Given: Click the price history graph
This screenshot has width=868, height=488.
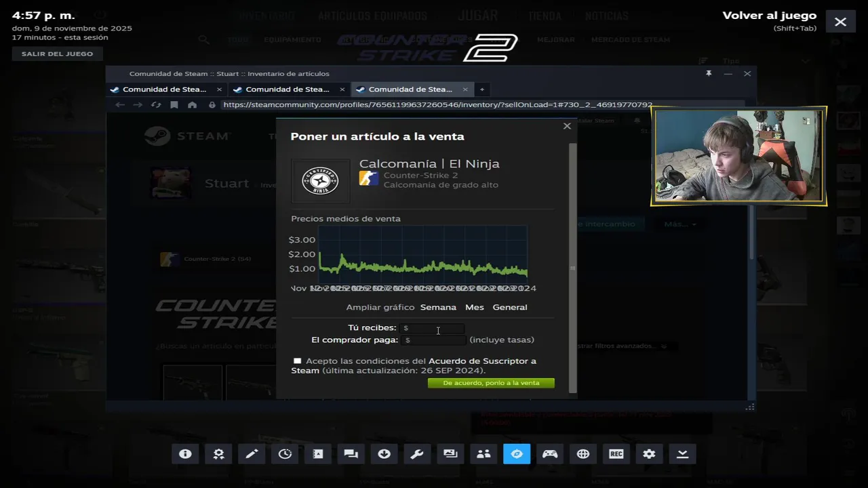Looking at the screenshot, I should (422, 253).
